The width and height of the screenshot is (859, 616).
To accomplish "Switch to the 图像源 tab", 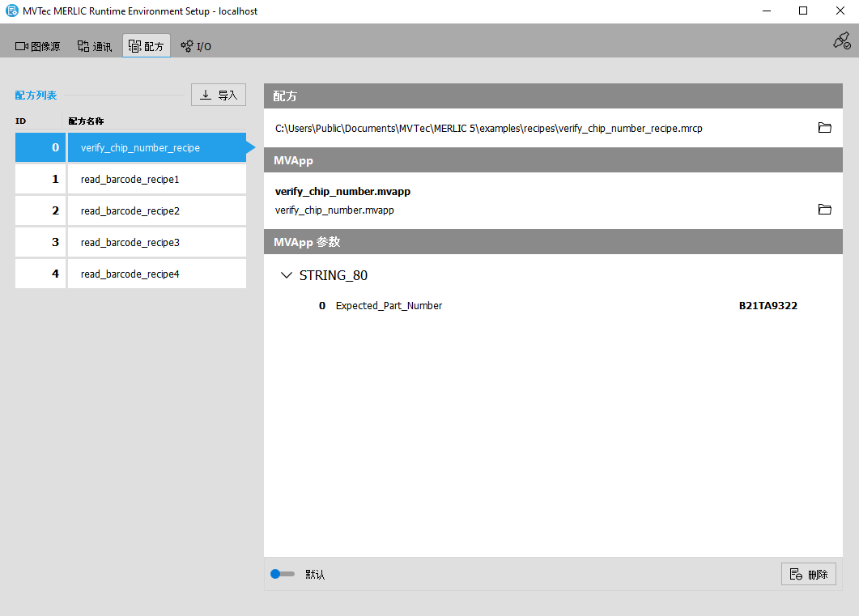I will (38, 46).
